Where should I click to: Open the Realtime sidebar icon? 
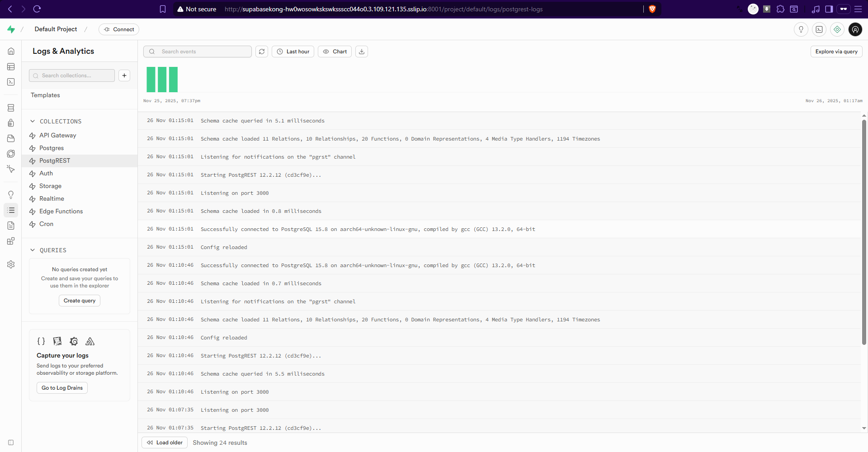point(11,169)
